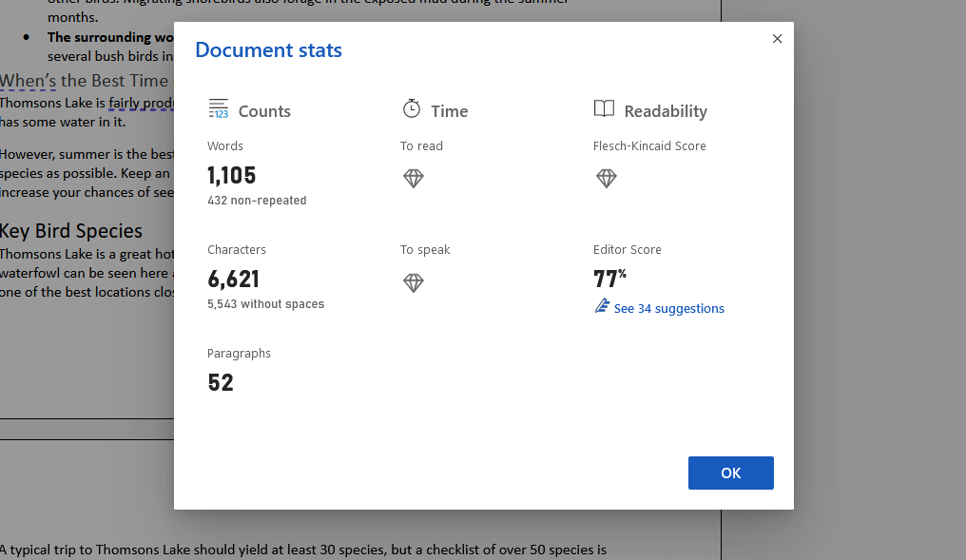
Task: Click the dialog close X icon
Action: coord(777,38)
